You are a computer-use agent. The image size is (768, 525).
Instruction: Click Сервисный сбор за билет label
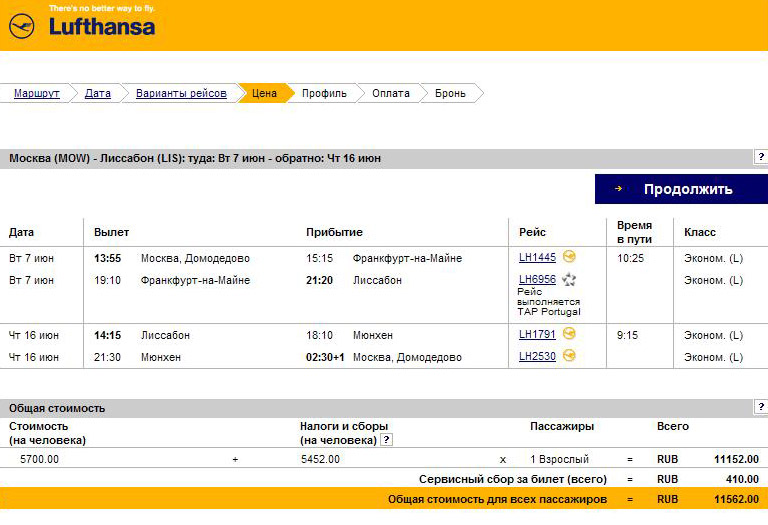[512, 479]
